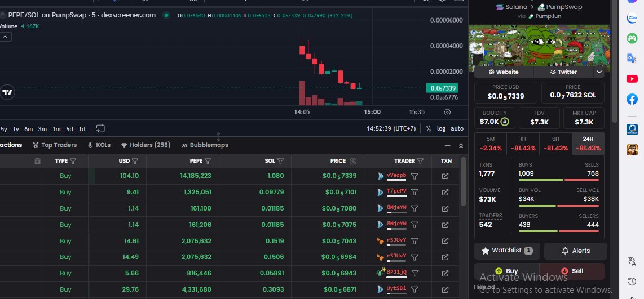Screen dimensions: 644x299
Task: Filter by trader T7pePV
Action: coord(415,192)
